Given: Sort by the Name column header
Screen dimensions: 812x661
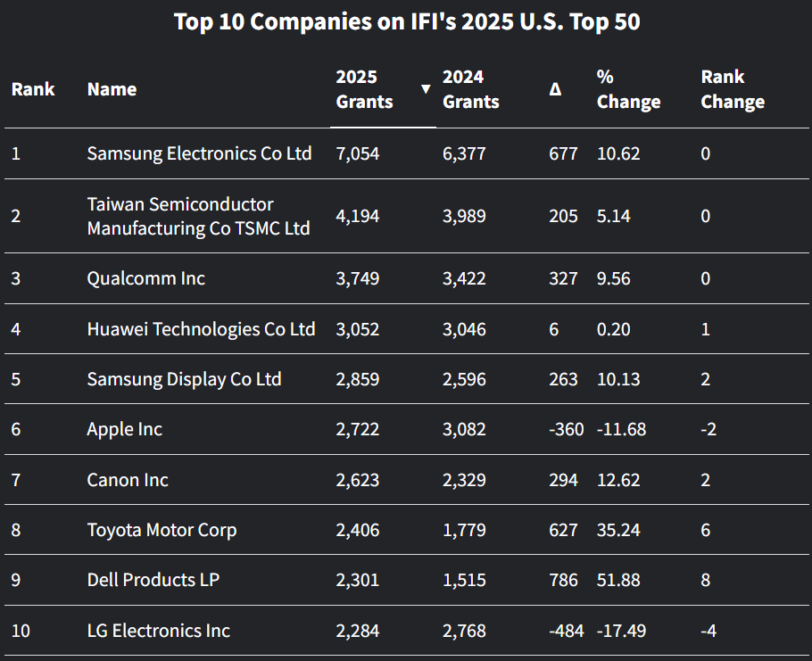Looking at the screenshot, I should pos(112,89).
